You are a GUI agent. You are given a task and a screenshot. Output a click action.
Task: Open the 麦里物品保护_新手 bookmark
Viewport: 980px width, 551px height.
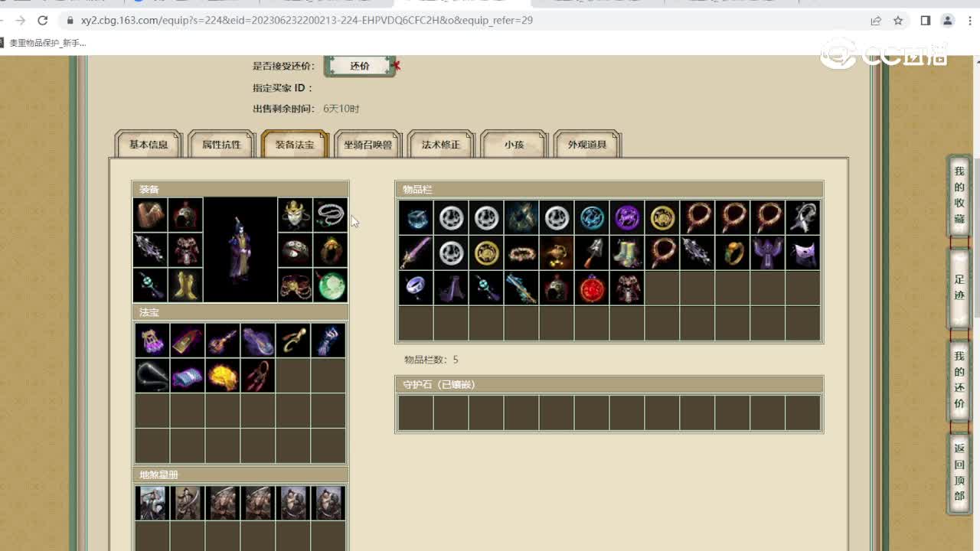tap(43, 43)
